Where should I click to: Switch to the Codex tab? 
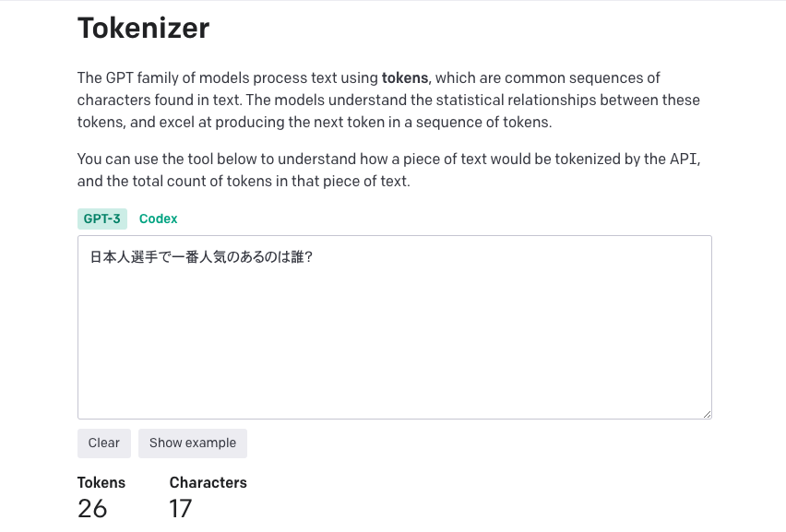pos(158,219)
